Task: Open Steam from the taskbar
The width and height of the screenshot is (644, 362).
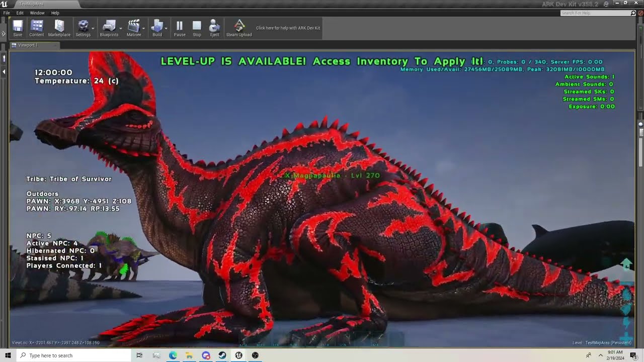Action: [222, 355]
